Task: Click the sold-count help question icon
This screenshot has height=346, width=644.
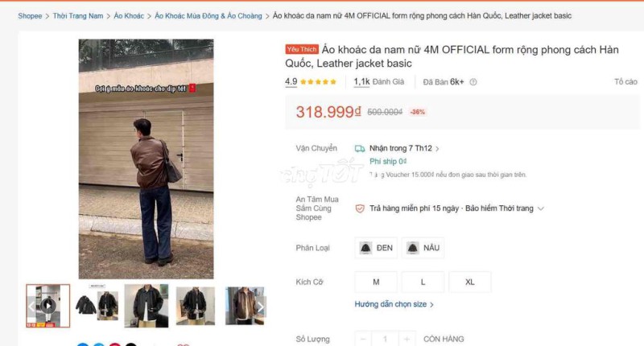Action: coord(473,82)
